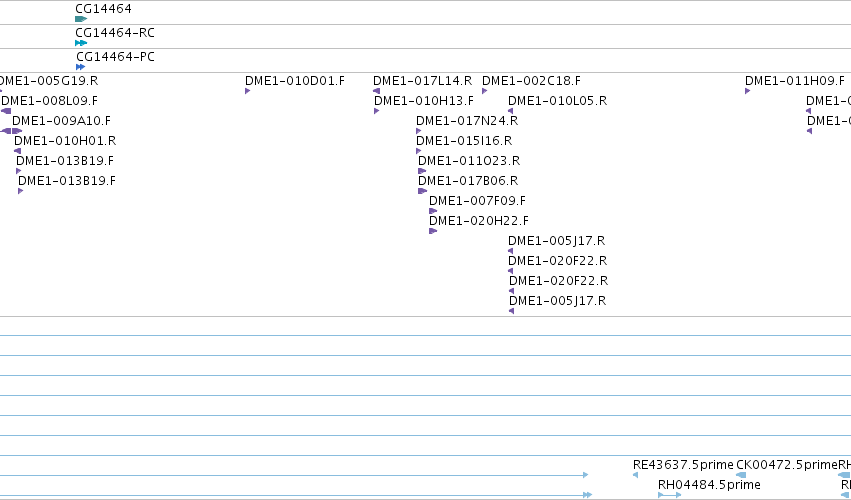The width and height of the screenshot is (851, 500).
Task: Select the DME1-010H13.F label
Action: (x=424, y=101)
